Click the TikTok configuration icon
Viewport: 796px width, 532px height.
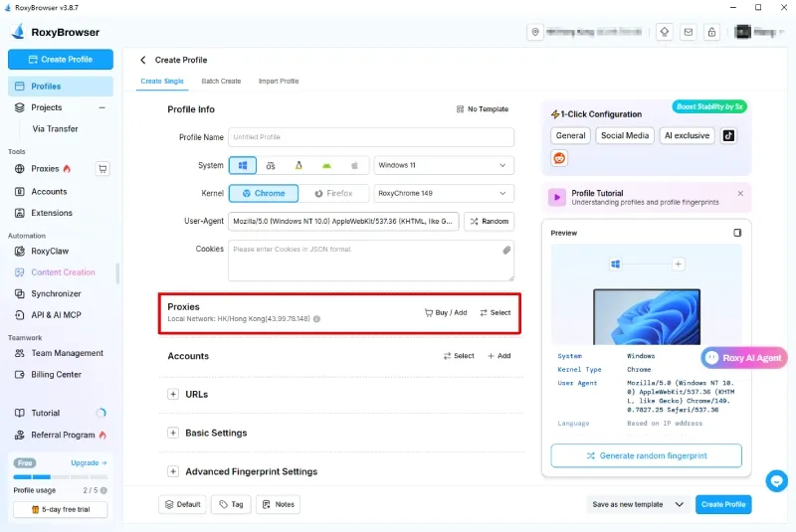[728, 135]
